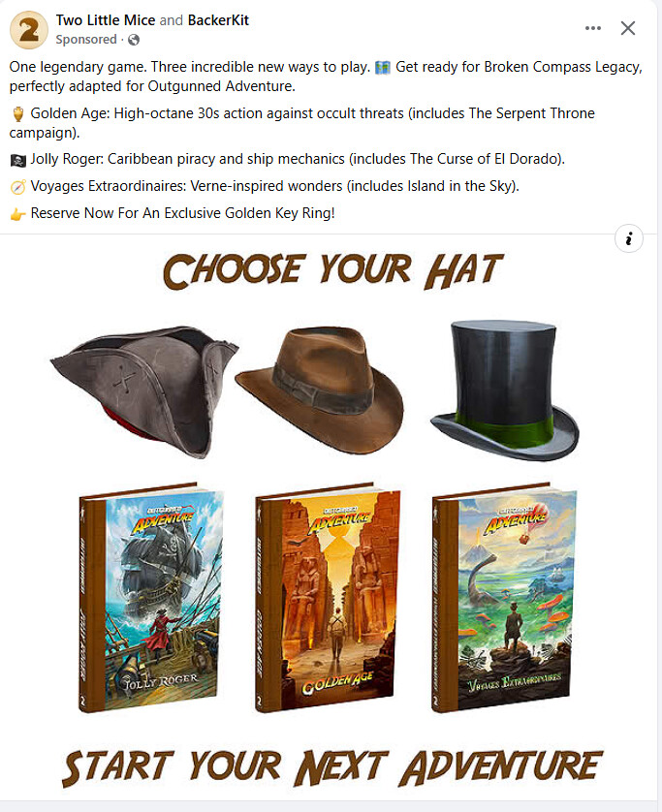This screenshot has width=662, height=812.
Task: Click the Voyages Extraordinaires book cover
Action: pyautogui.click(x=504, y=598)
